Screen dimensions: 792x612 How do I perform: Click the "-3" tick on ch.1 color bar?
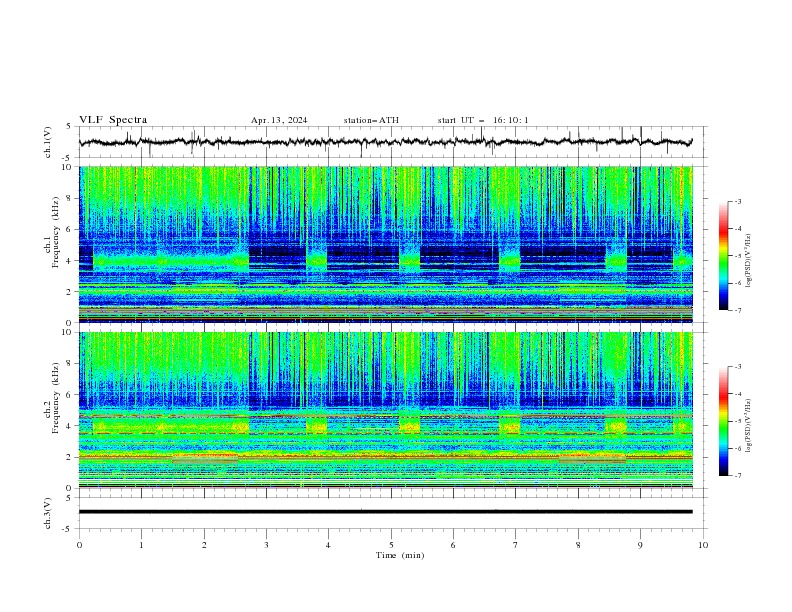[x=737, y=201]
